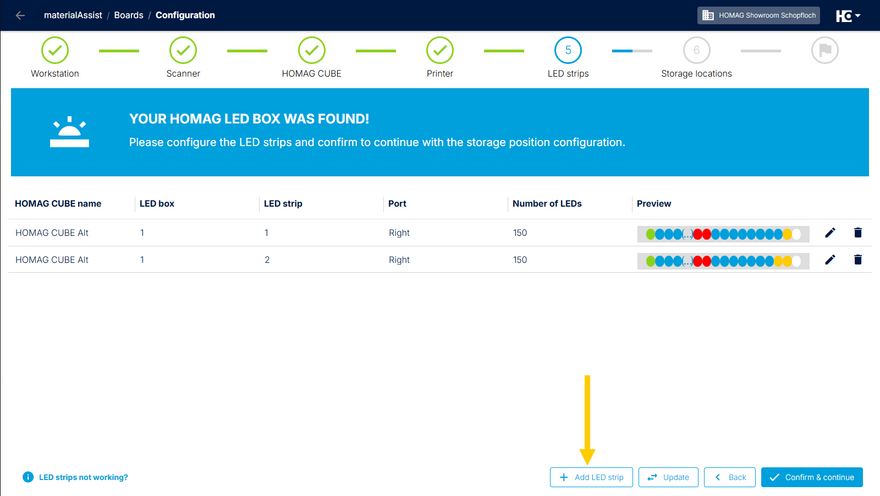The image size is (880, 496).
Task: Select the Workstation step checkmark
Action: (55, 50)
